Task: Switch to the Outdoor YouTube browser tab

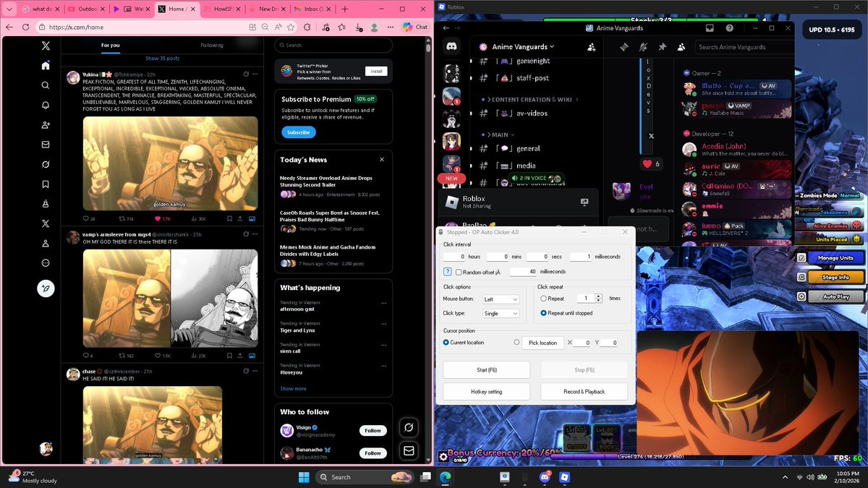Action: click(x=85, y=9)
